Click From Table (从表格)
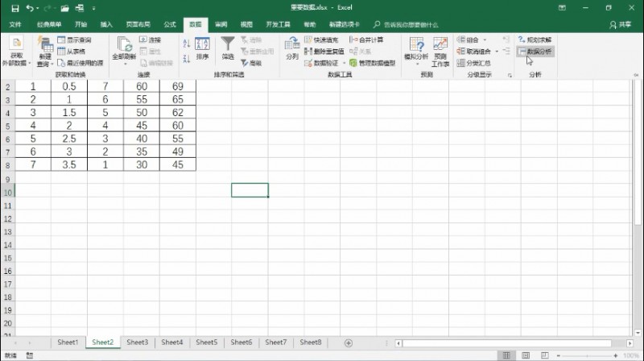Viewport: 644px width, 361px height. click(x=72, y=52)
